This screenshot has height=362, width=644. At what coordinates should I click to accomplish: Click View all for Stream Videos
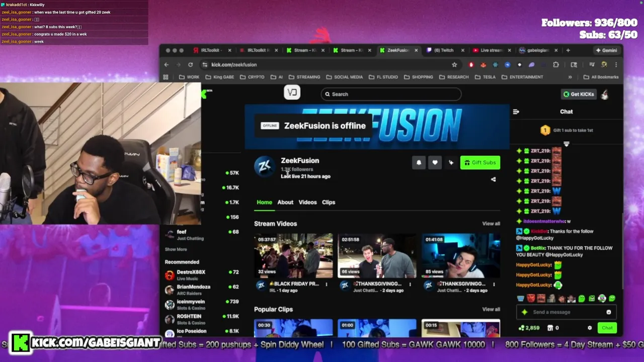491,224
